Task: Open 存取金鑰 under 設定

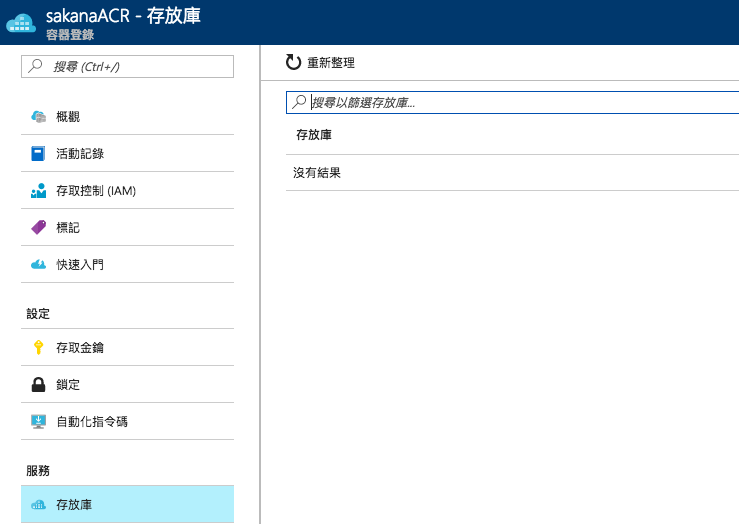Action: coord(127,347)
